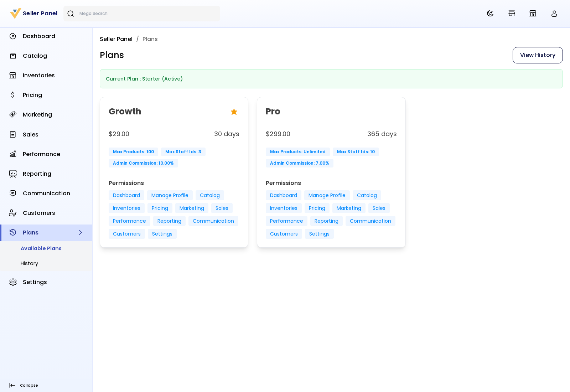Focus the Mega Search input field
Image resolution: width=570 pixels, height=392 pixels.
[142, 14]
